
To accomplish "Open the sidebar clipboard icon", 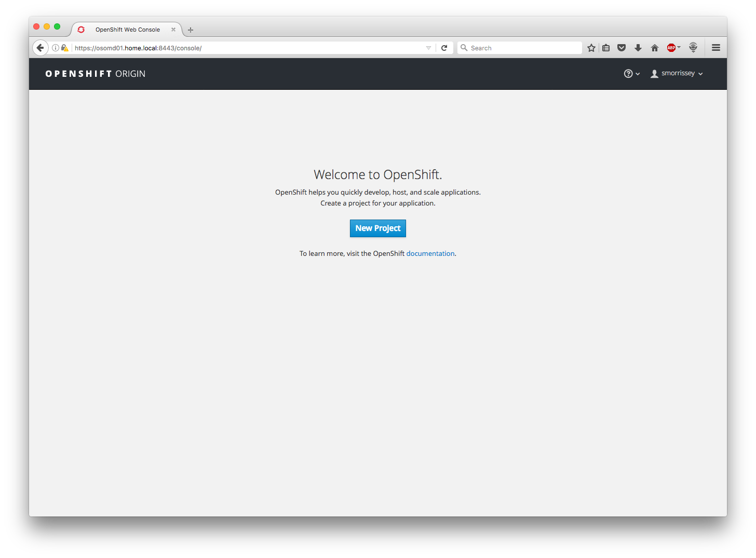I will [606, 47].
